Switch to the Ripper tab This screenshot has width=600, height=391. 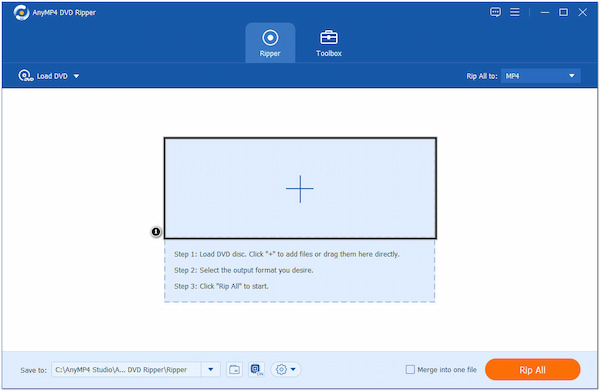270,43
